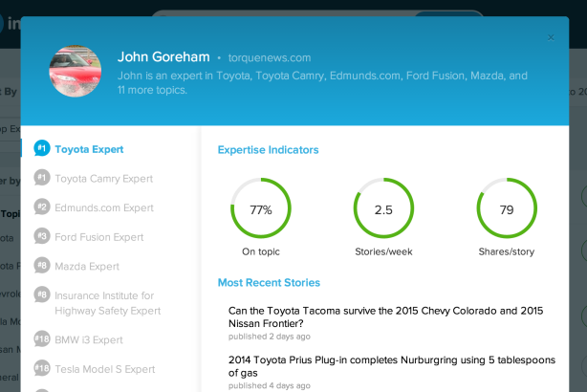This screenshot has width=587, height=392.
Task: Open the torquenews.com link
Action: [x=270, y=57]
